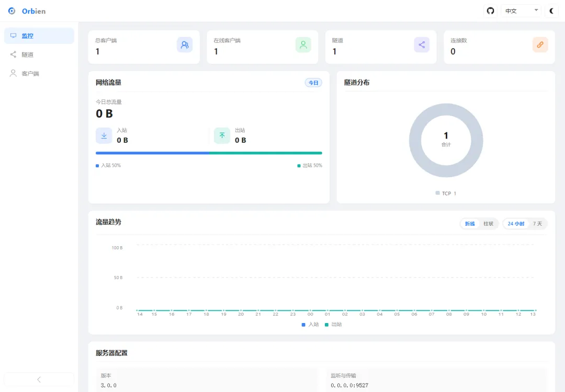Click the 入站 download arrow icon

pos(104,136)
